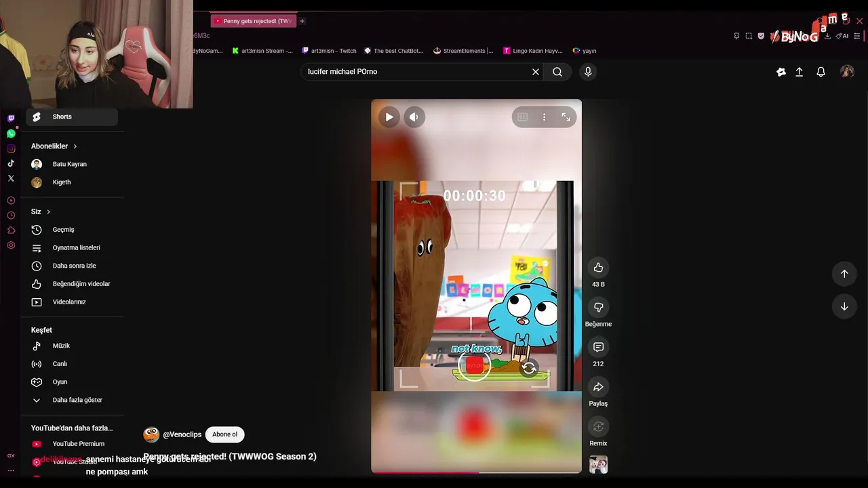This screenshot has height=488, width=868.
Task: Go to the previous Short with up arrow
Action: [844, 273]
